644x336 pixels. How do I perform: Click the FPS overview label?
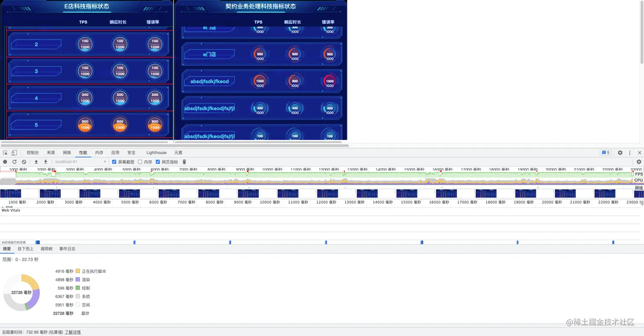639,174
